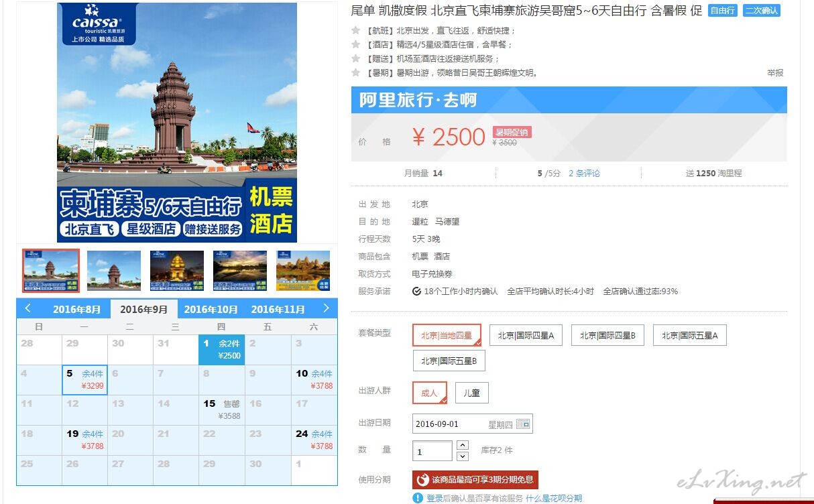814x504 pixels.
Task: Click the 暑期促销 promotion badge
Action: pyautogui.click(x=512, y=132)
